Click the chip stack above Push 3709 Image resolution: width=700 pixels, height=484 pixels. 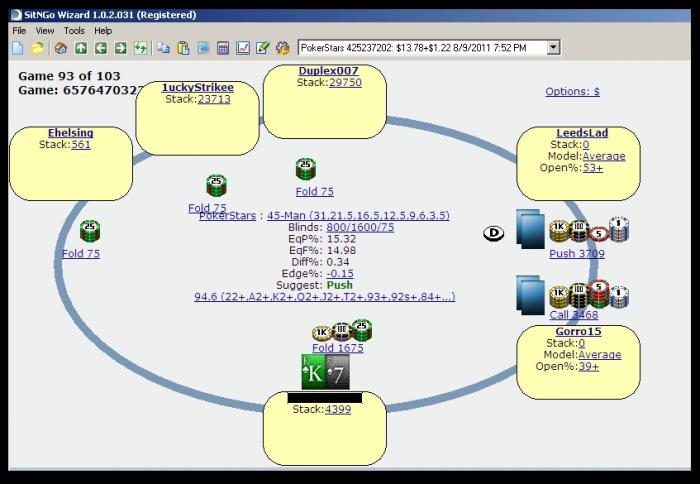coord(589,231)
